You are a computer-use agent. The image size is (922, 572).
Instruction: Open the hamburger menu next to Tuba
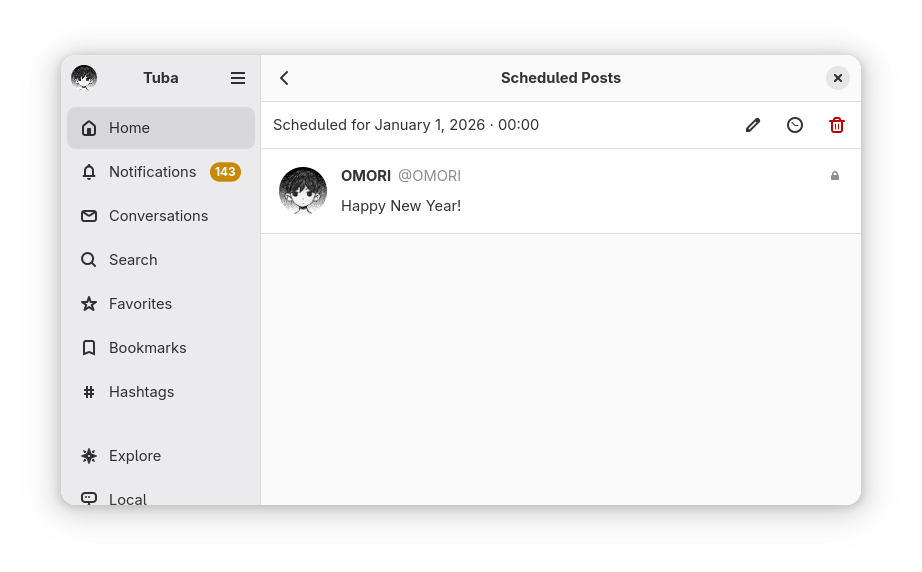[x=238, y=78]
